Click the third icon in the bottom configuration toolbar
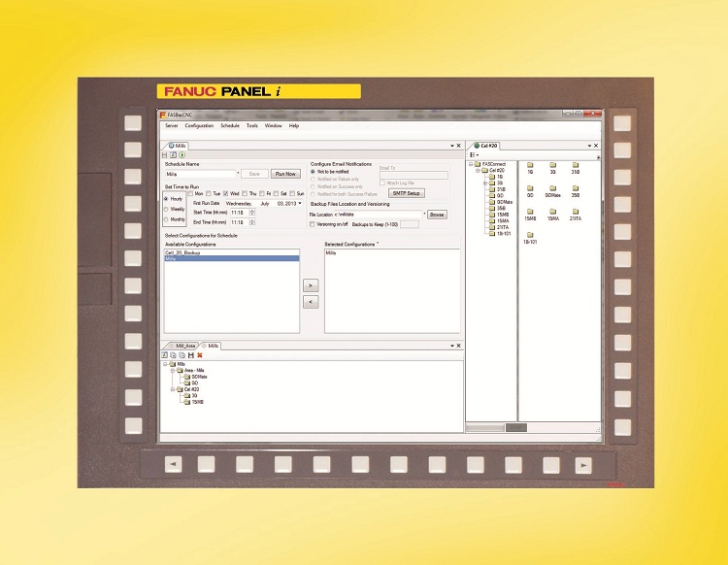Viewport: 728px width, 565px height. (x=182, y=355)
